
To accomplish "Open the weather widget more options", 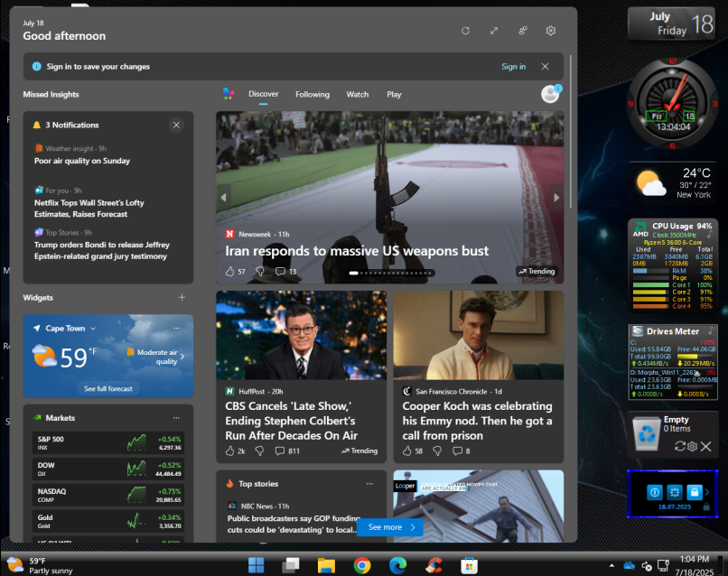I will tap(176, 328).
